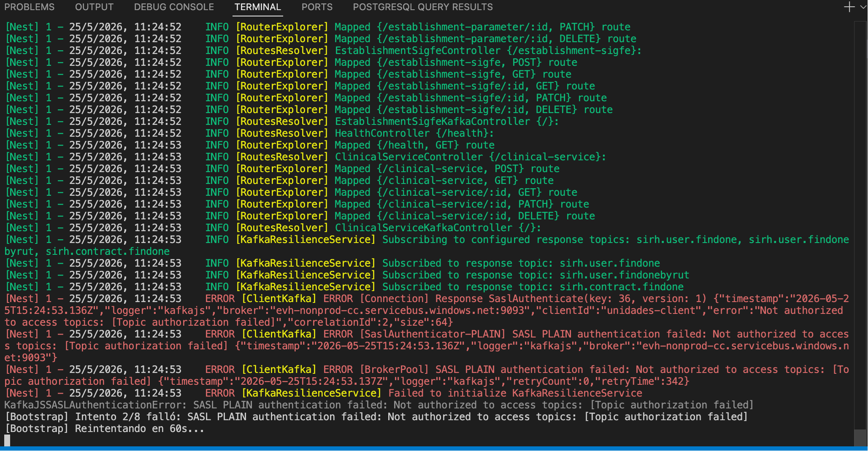Click the ClinicalServiceController log entry
The image size is (868, 451).
[306, 157]
